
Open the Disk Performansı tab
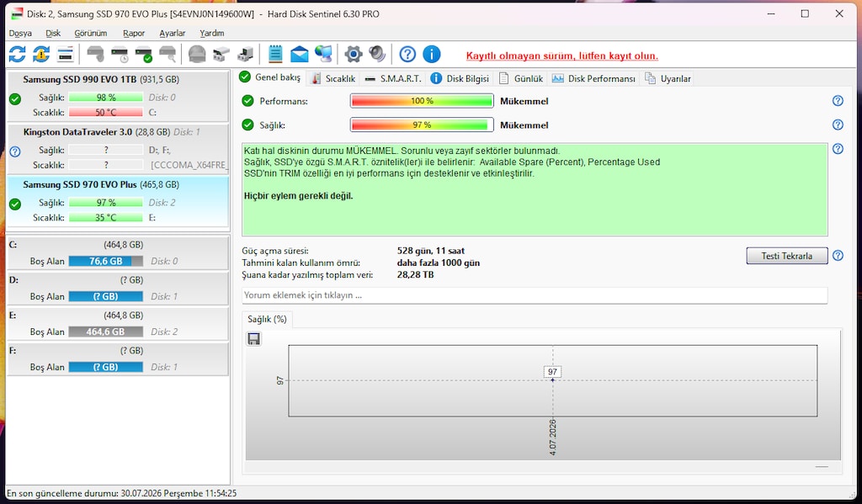(x=593, y=78)
